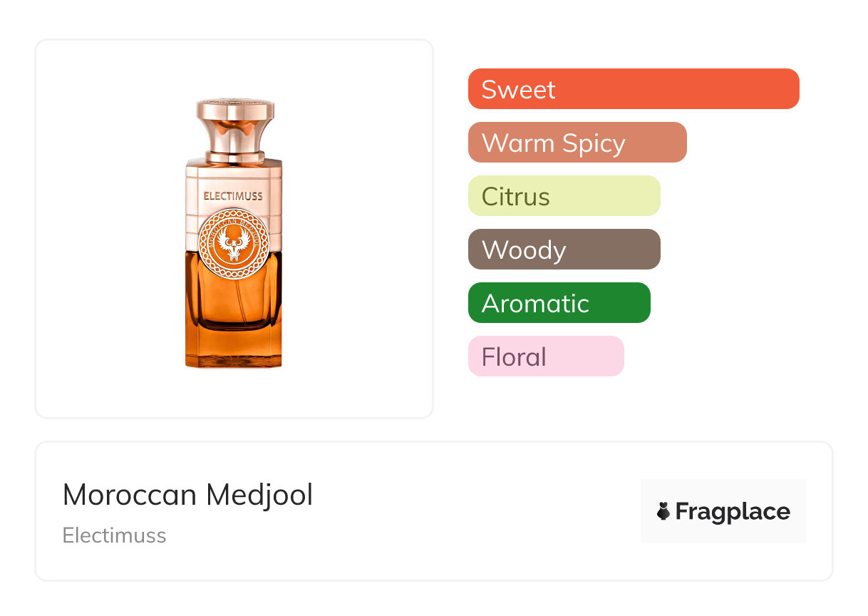Viewport: 868px width, 616px height.
Task: Select the Warm Spicy accord bar
Action: coord(577,143)
